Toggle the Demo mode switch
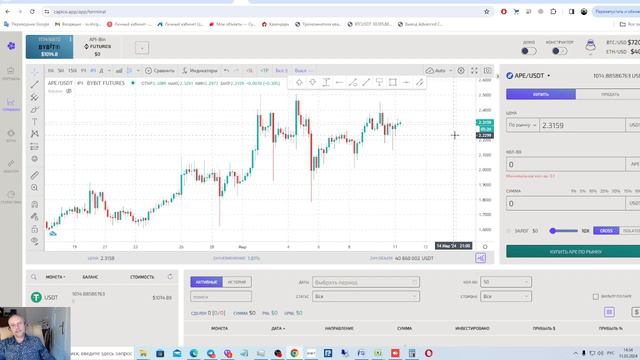This screenshot has height=360, width=640. point(529,51)
